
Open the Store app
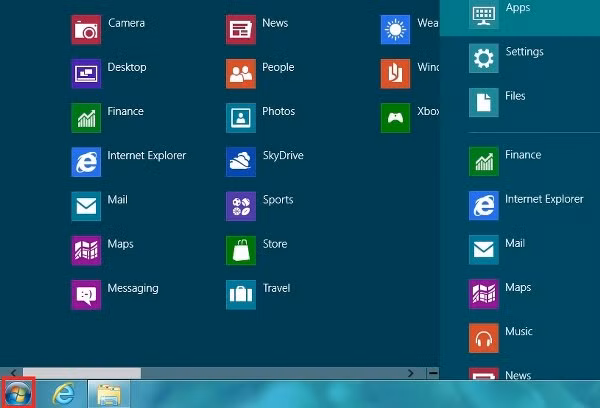click(241, 250)
